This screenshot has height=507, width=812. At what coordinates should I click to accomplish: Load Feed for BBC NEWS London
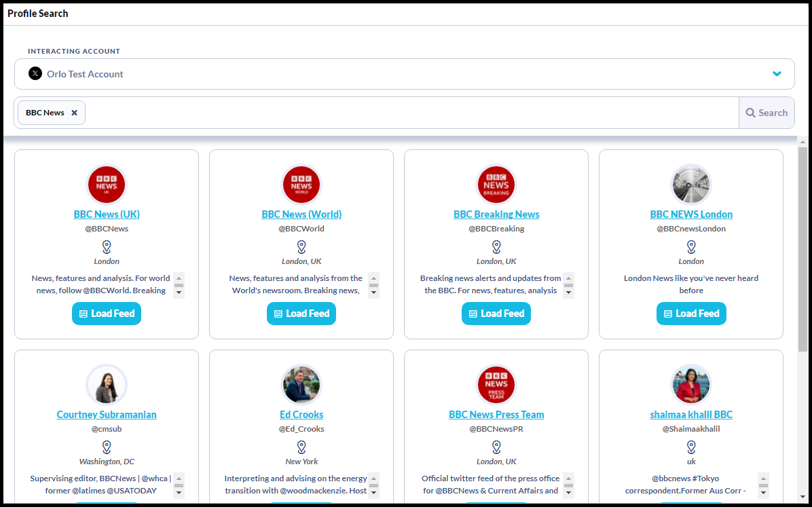coord(691,314)
